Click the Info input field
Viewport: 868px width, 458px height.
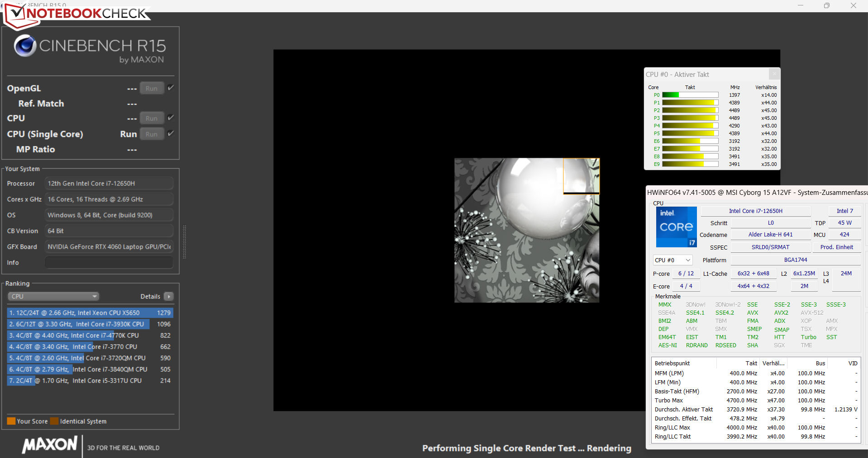[x=109, y=262]
